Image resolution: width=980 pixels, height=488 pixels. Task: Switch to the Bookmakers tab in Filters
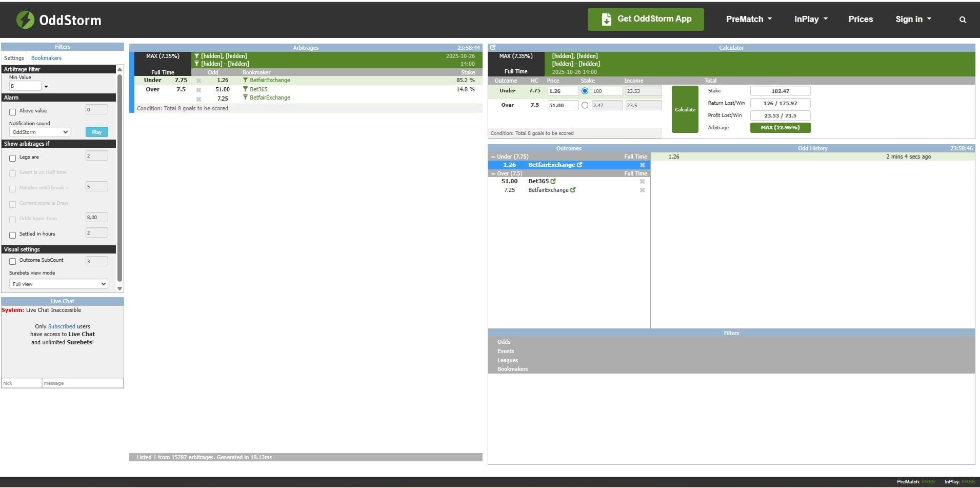pyautogui.click(x=46, y=58)
